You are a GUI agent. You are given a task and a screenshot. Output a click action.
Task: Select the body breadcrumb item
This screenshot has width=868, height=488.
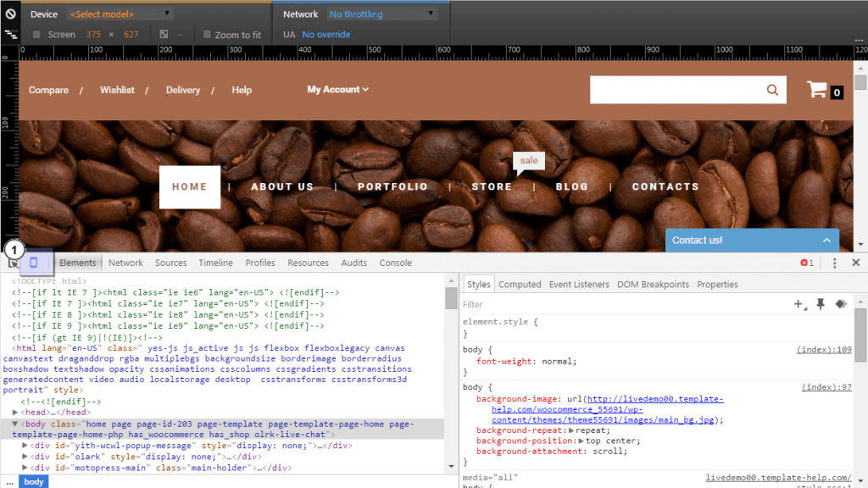point(34,482)
